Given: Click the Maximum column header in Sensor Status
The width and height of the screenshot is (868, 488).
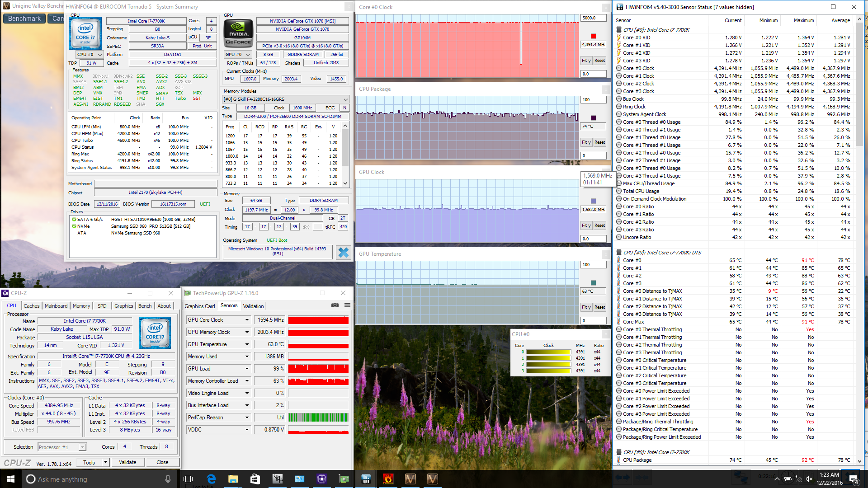Looking at the screenshot, I should click(803, 20).
